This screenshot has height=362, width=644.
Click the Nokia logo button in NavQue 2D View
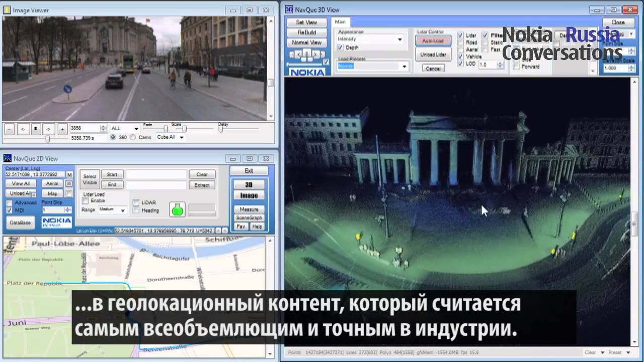click(x=57, y=222)
